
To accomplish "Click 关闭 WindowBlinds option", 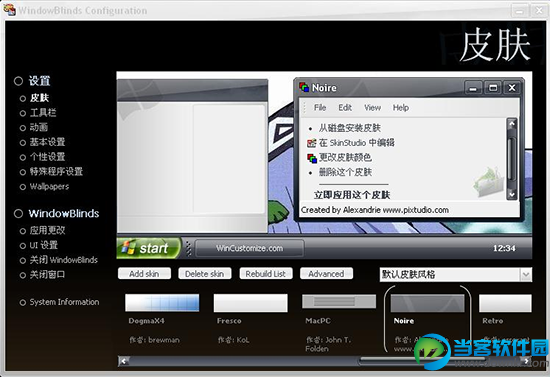I will point(63,260).
